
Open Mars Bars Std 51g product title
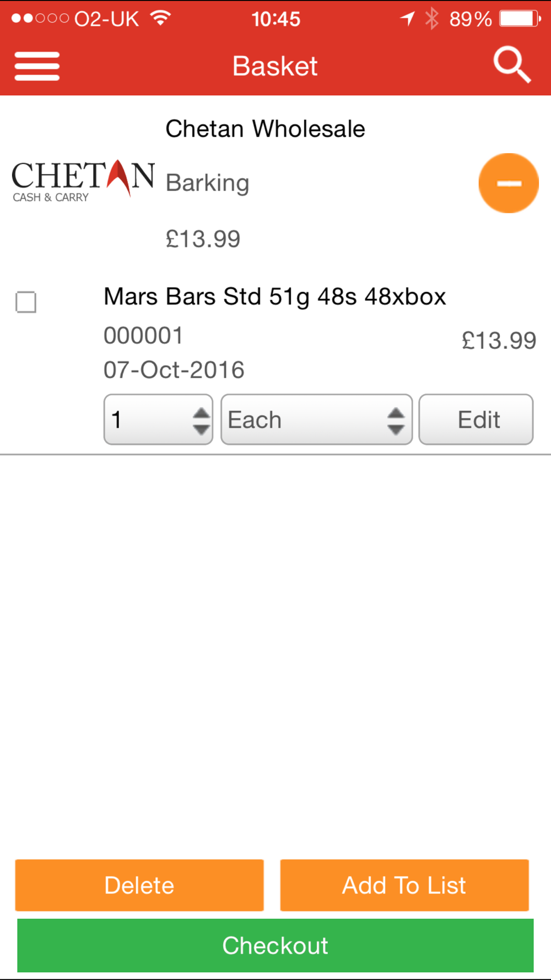(274, 297)
